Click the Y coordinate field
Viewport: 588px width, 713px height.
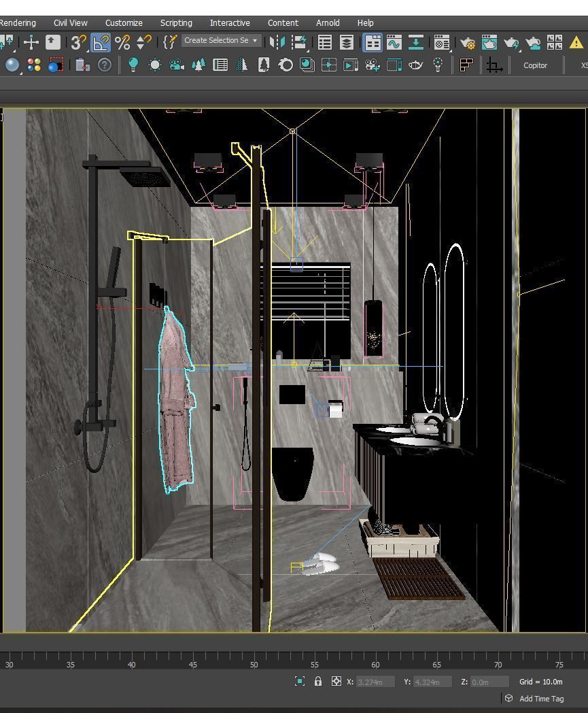coord(432,682)
